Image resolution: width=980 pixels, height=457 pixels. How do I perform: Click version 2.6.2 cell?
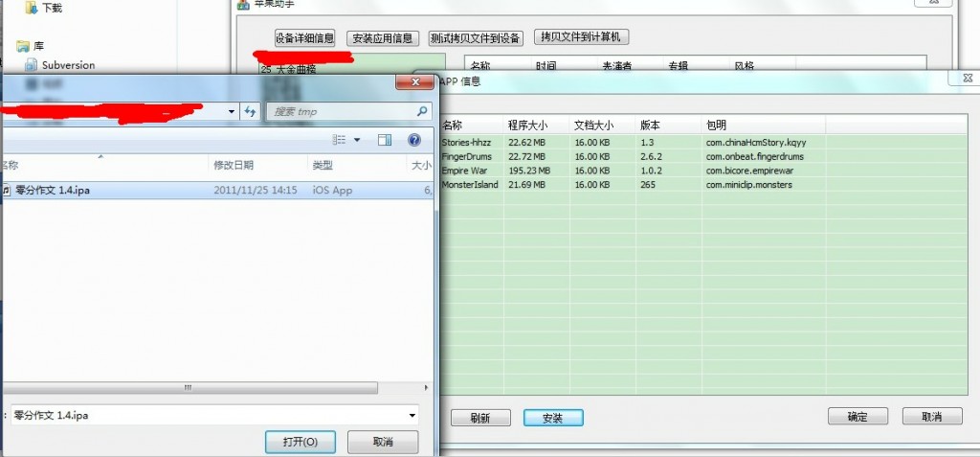pos(651,156)
